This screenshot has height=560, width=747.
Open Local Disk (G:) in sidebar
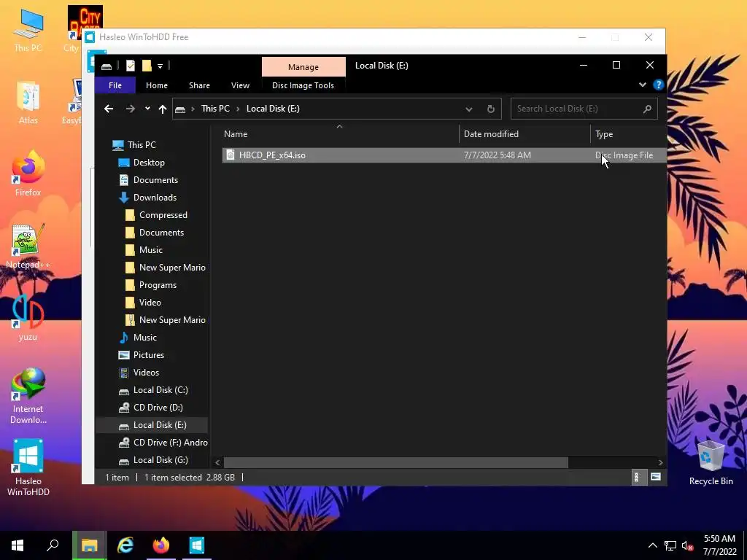tap(160, 460)
